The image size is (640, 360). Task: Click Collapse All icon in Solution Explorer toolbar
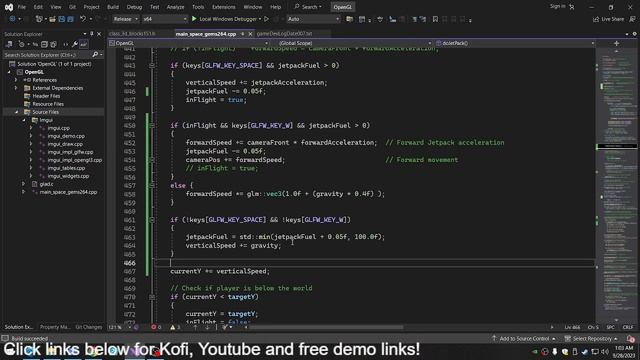tap(44, 44)
